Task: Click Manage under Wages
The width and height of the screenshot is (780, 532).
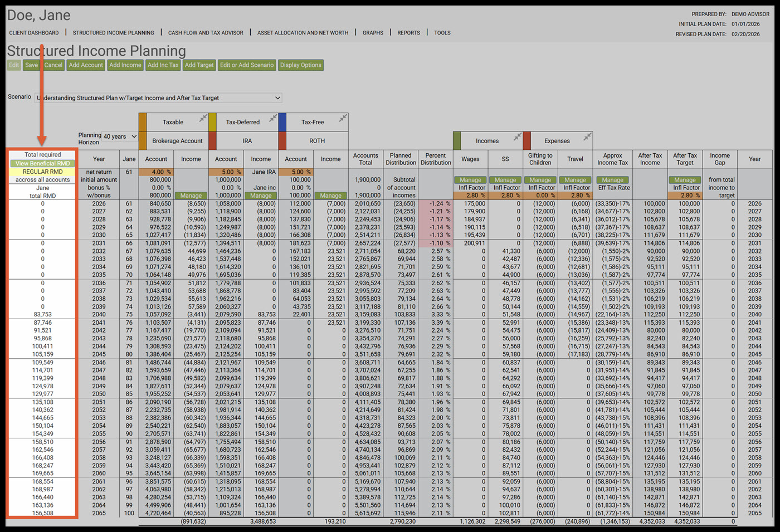Action: pyautogui.click(x=470, y=180)
